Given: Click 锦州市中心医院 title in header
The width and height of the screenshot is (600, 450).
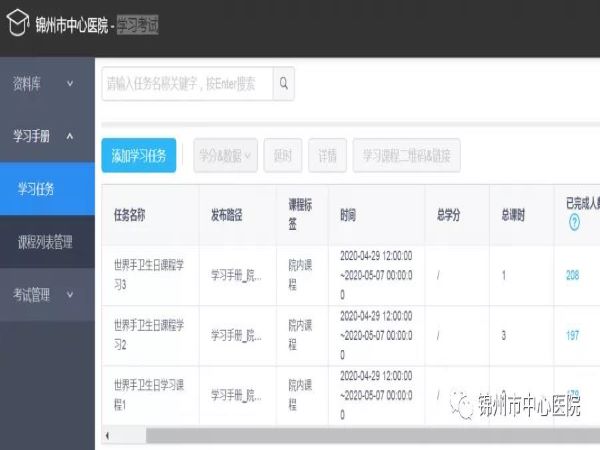Looking at the screenshot, I should pos(72,25).
